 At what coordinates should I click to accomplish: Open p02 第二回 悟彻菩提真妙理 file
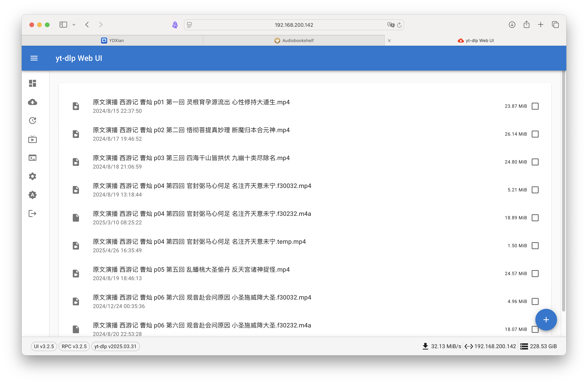tap(191, 130)
